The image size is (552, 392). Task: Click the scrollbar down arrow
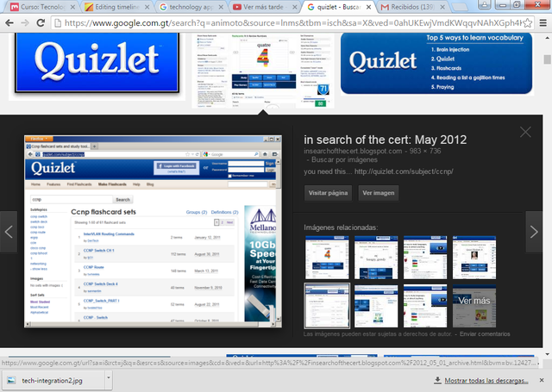(547, 354)
